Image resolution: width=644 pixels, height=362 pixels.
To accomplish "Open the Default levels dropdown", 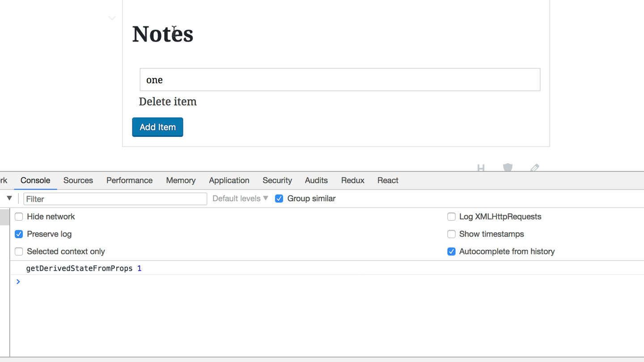I will (x=240, y=198).
